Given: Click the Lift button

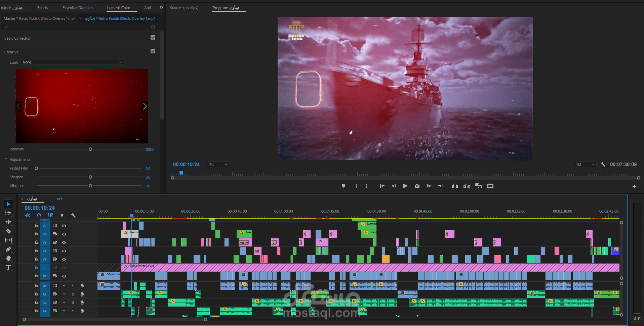Looking at the screenshot, I should (455, 186).
